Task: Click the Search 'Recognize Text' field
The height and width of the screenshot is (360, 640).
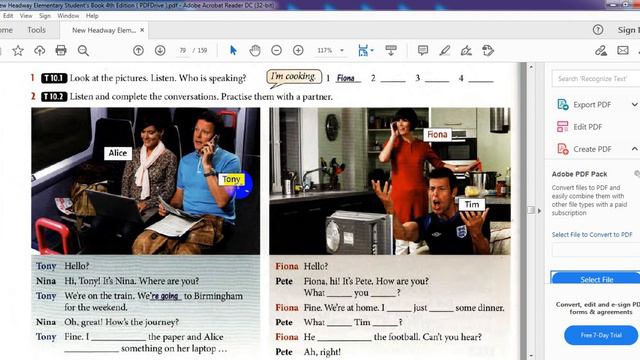Action: coord(596,79)
